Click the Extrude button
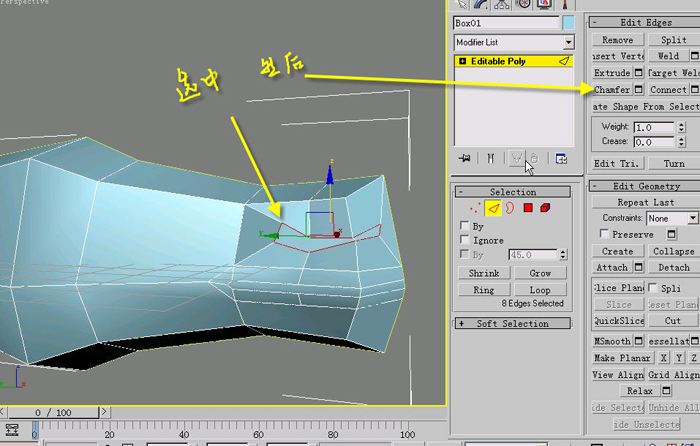Image resolution: width=700 pixels, height=446 pixels. (613, 72)
